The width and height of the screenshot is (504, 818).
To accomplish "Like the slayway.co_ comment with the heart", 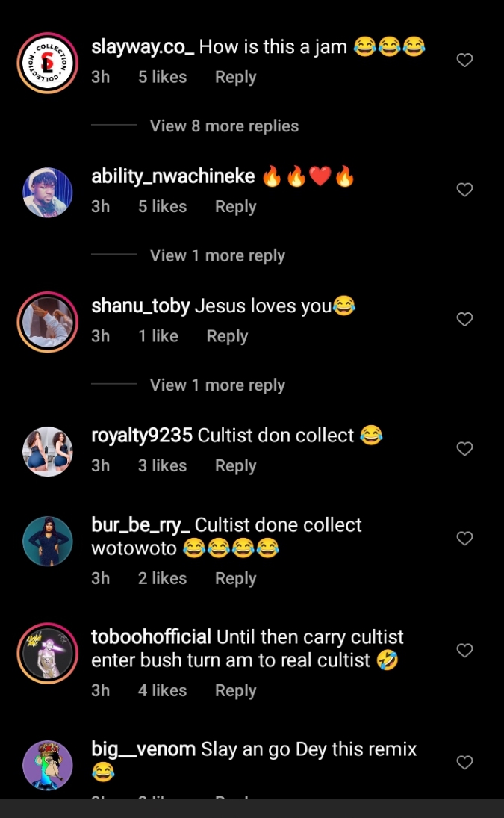I will click(x=464, y=61).
